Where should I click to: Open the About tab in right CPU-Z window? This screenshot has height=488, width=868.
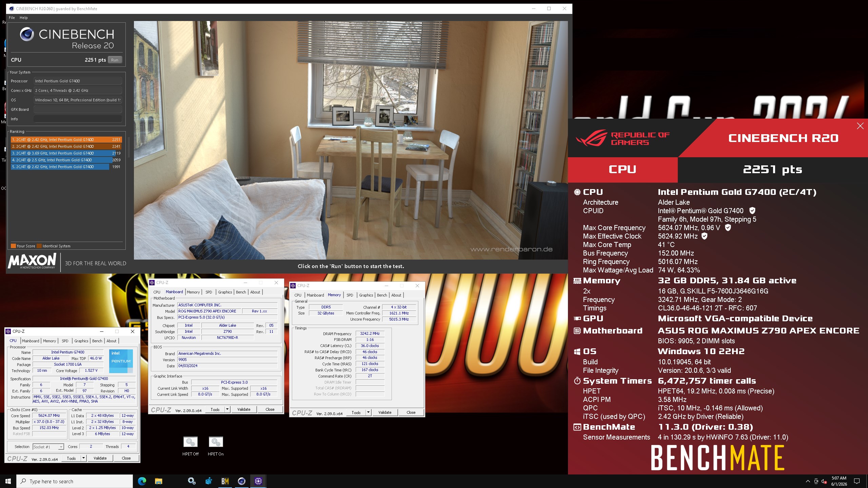coord(396,295)
